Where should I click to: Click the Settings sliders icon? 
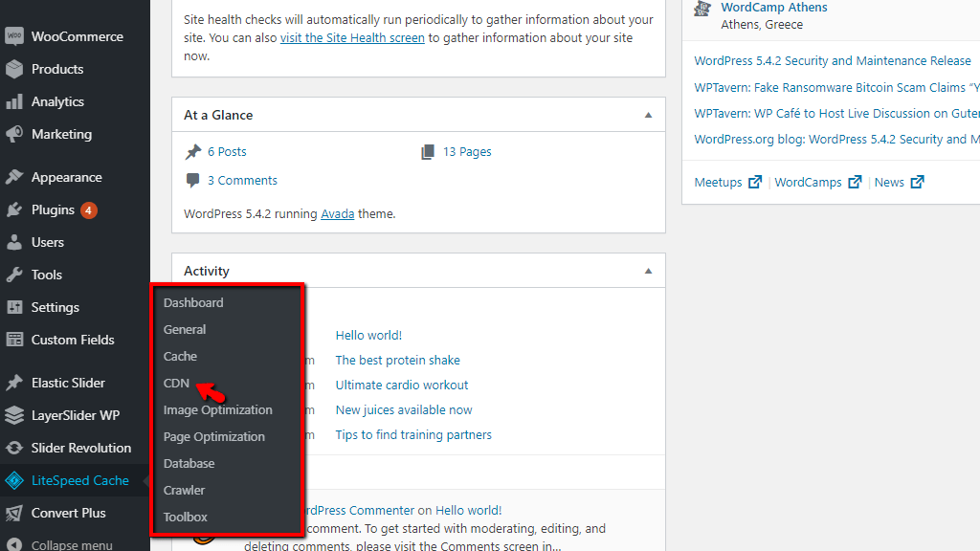coord(14,307)
